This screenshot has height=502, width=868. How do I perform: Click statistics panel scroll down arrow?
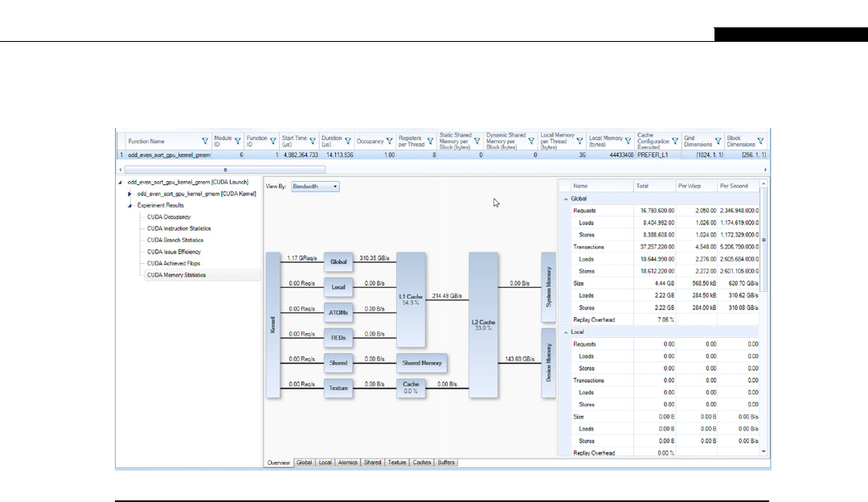coord(764,451)
